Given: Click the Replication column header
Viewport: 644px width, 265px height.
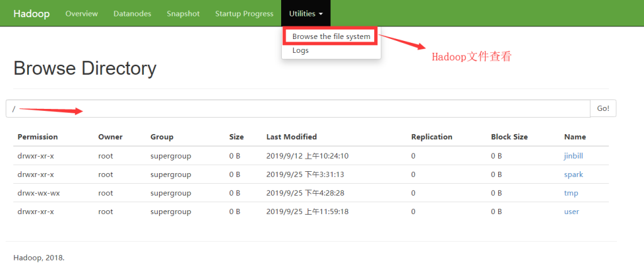Looking at the screenshot, I should (x=431, y=137).
